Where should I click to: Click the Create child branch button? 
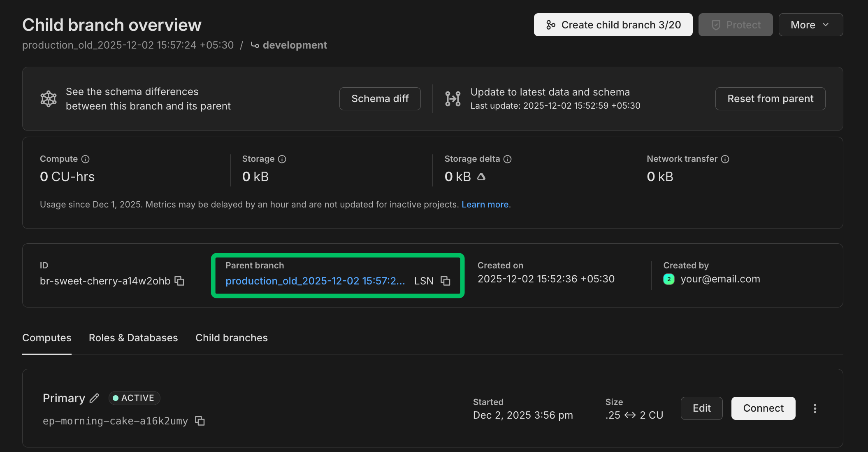[x=613, y=24]
